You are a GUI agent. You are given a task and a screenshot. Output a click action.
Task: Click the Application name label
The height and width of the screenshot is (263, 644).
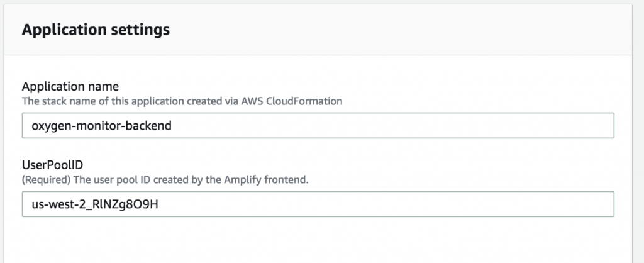pos(70,86)
